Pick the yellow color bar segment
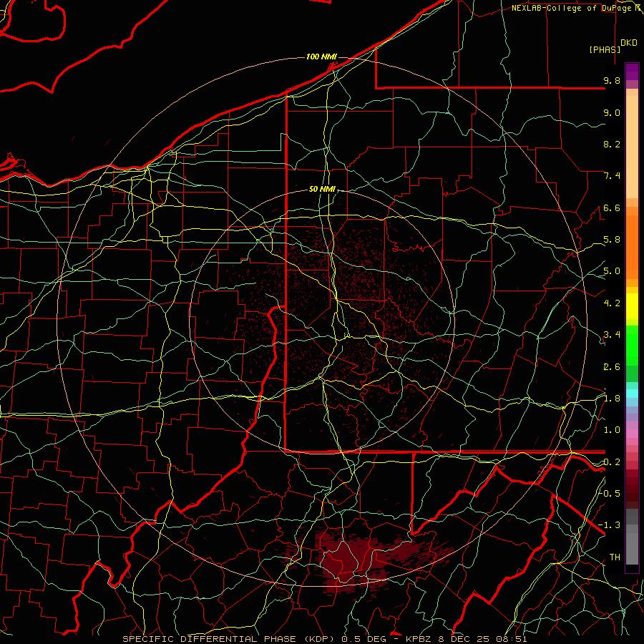Image resolution: width=644 pixels, height=644 pixels. [x=632, y=306]
